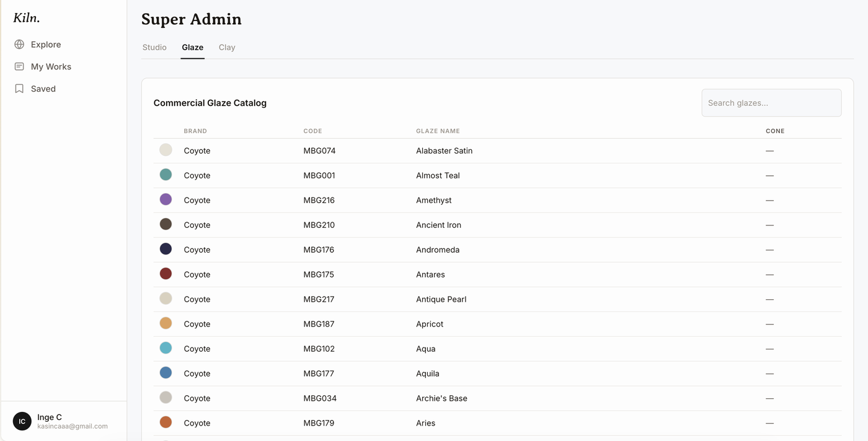The image size is (868, 441).
Task: Click the My Works icon in sidebar
Action: click(x=19, y=66)
